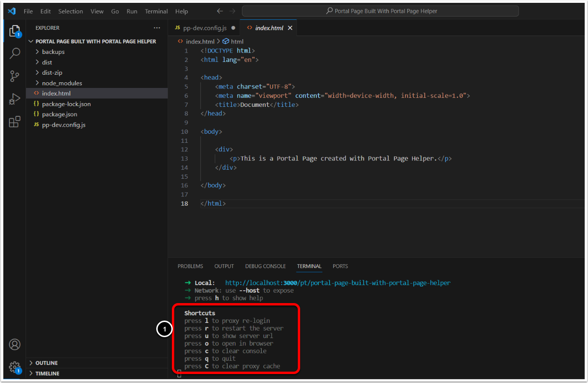The width and height of the screenshot is (588, 383).
Task: Click the command center search box
Action: pyautogui.click(x=380, y=11)
